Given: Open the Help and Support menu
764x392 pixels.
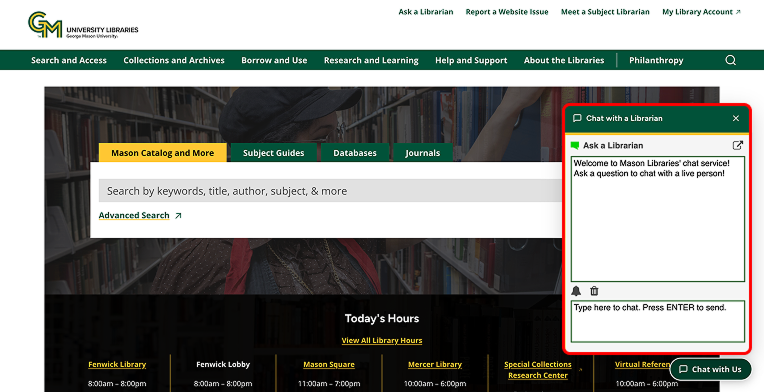Looking at the screenshot, I should (471, 60).
